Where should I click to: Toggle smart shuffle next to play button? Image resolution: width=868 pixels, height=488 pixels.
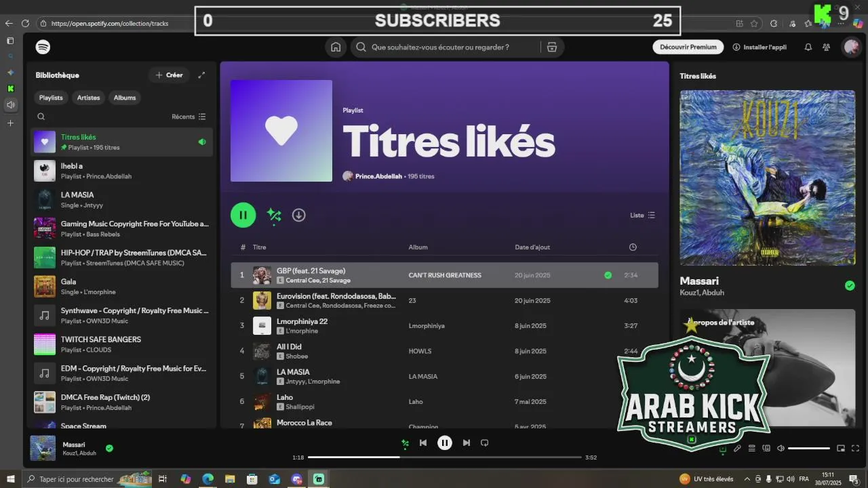[274, 215]
